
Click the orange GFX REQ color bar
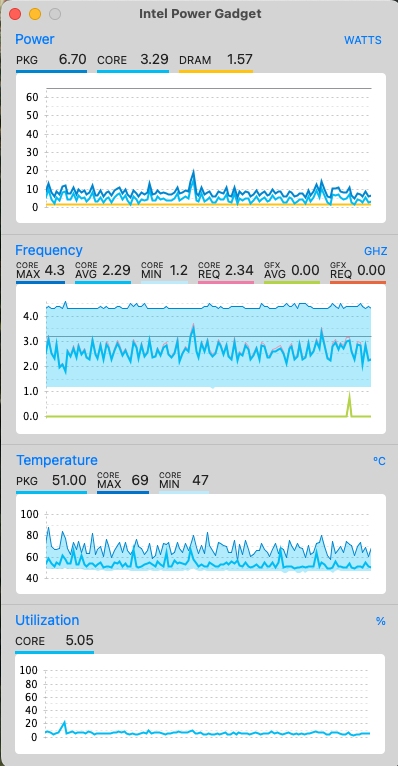tap(358, 282)
